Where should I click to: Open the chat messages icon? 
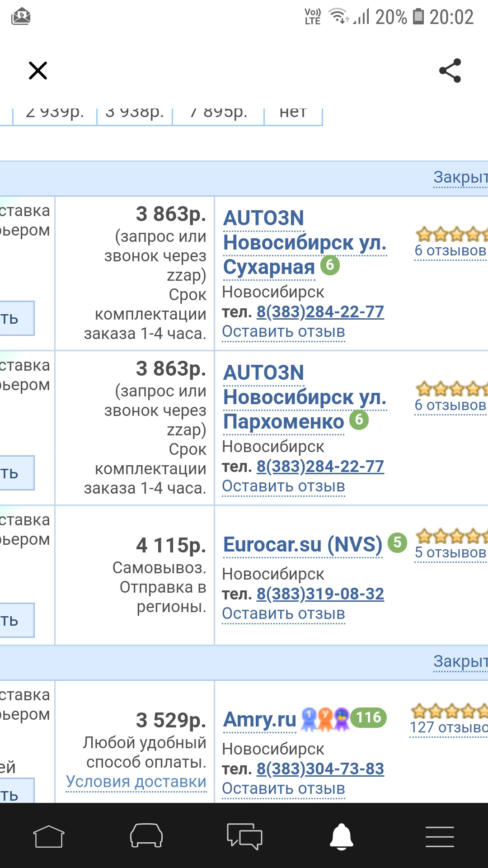244,836
